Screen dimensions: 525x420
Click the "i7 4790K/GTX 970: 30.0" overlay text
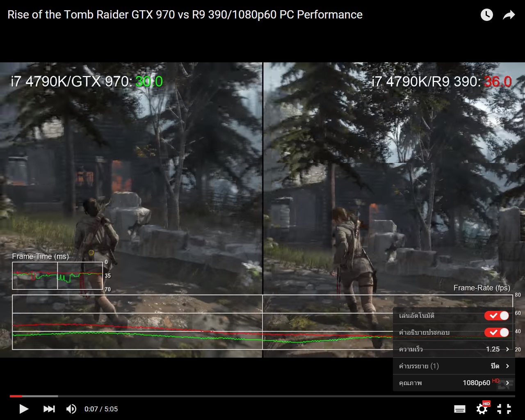click(x=87, y=82)
